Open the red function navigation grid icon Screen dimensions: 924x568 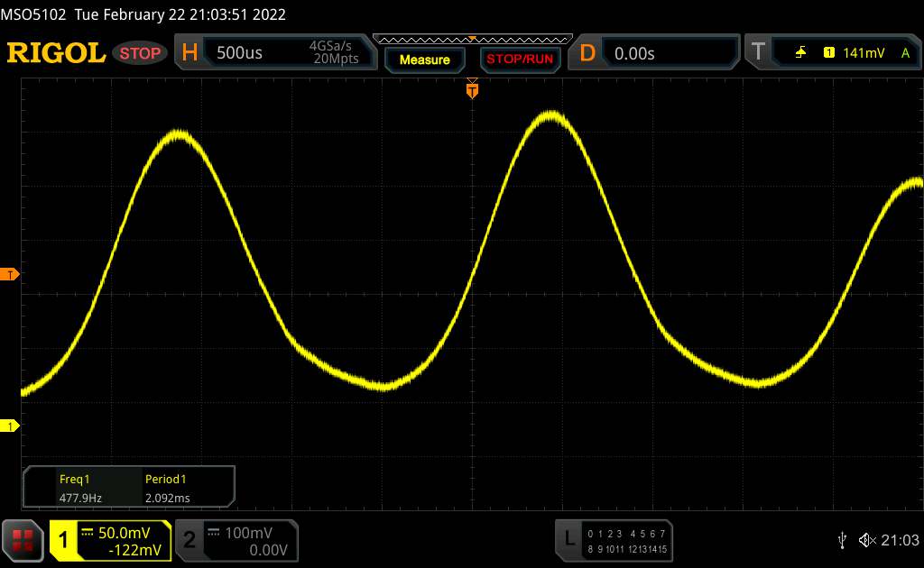(24, 540)
